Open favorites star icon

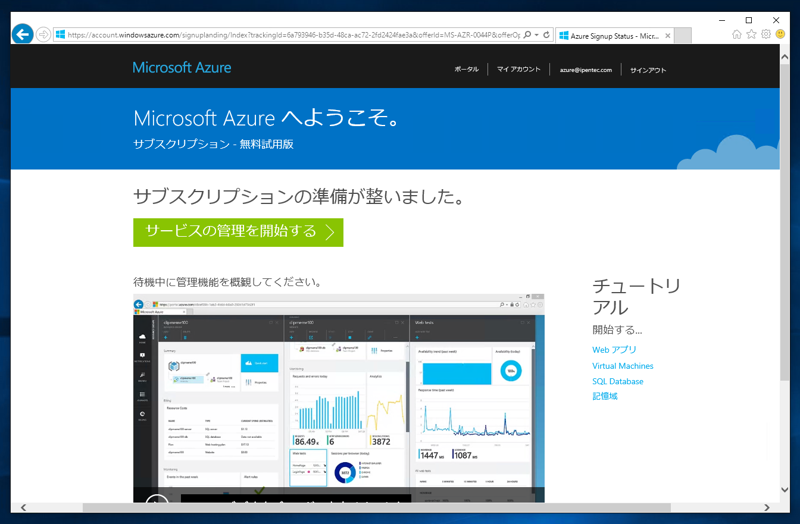(752, 34)
